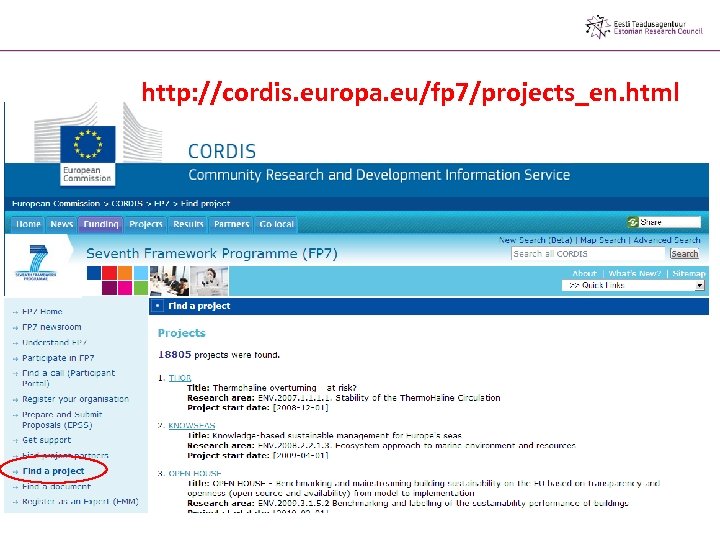Screen dimensions: 720x540
Task: Click the European Commission breadcrumb link
Action: click(56, 203)
